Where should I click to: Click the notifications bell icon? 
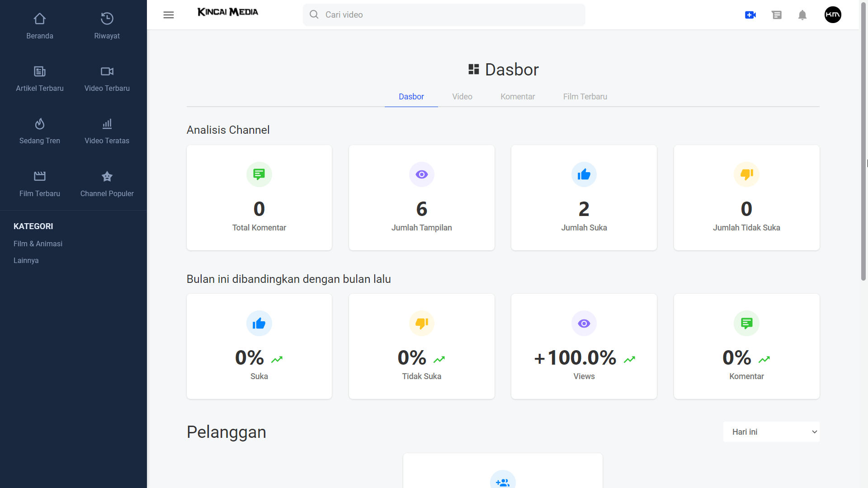click(x=803, y=15)
